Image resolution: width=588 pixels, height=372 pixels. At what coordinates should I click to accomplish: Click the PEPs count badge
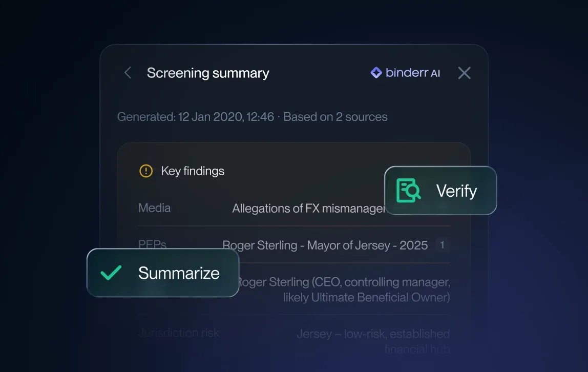click(x=442, y=245)
